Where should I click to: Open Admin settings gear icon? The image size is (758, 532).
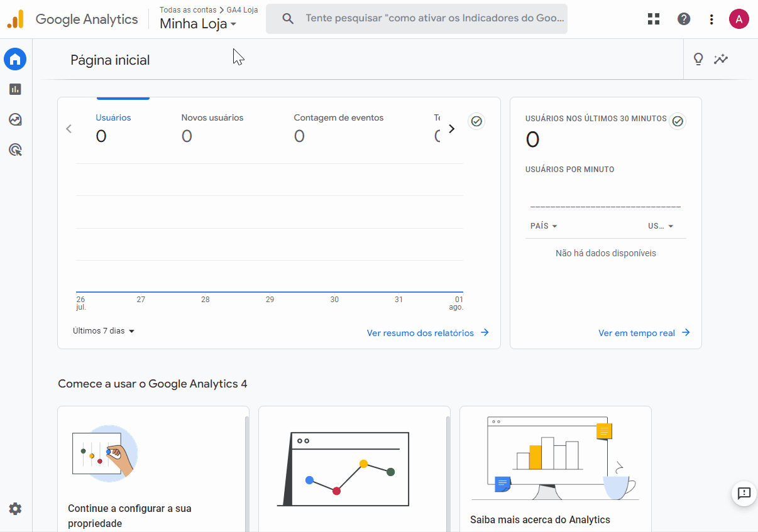coord(16,509)
